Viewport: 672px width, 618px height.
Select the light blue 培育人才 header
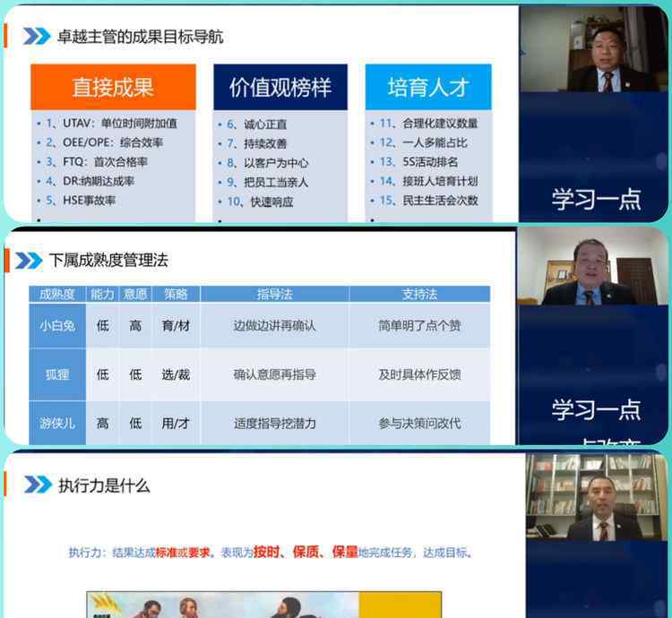tap(427, 87)
